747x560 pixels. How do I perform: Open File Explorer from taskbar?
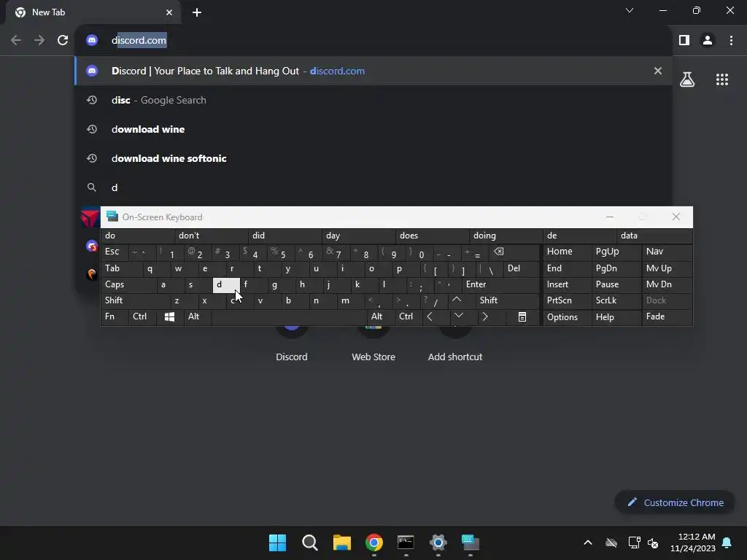click(341, 542)
